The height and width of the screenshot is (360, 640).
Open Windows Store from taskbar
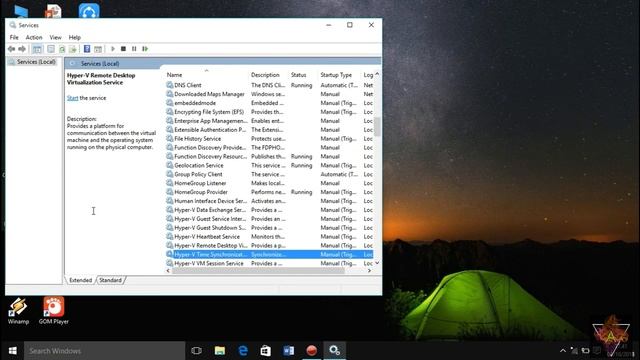tap(266, 351)
